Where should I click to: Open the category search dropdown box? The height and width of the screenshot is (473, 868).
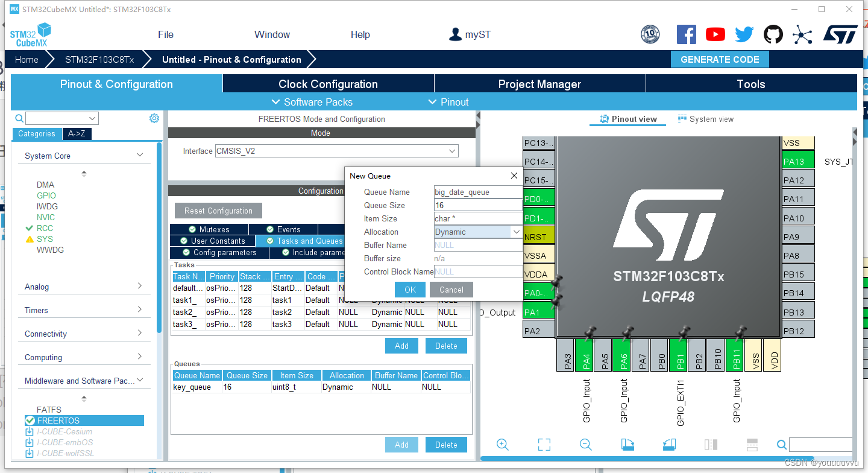tap(61, 118)
